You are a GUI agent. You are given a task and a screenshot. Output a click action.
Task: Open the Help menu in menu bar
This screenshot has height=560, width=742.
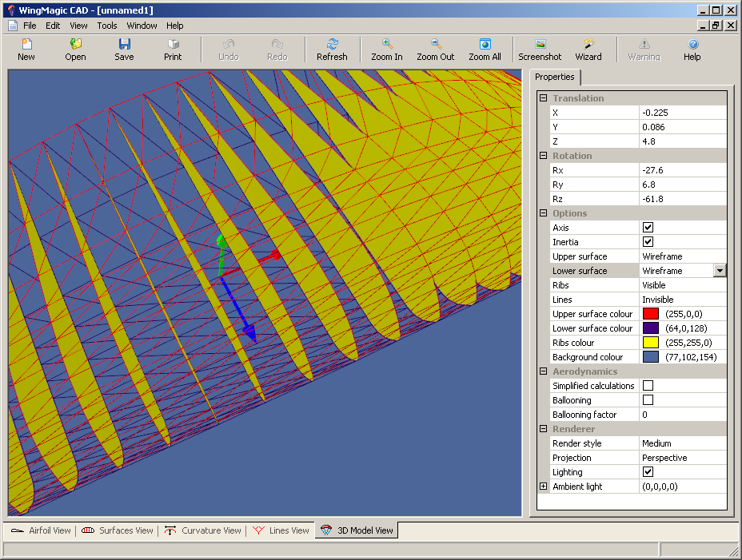pos(174,26)
